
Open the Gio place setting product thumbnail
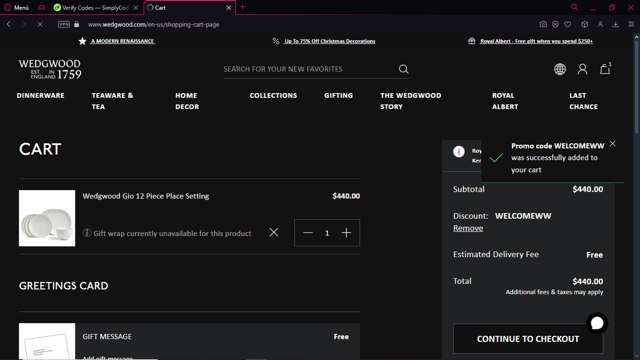point(47,218)
